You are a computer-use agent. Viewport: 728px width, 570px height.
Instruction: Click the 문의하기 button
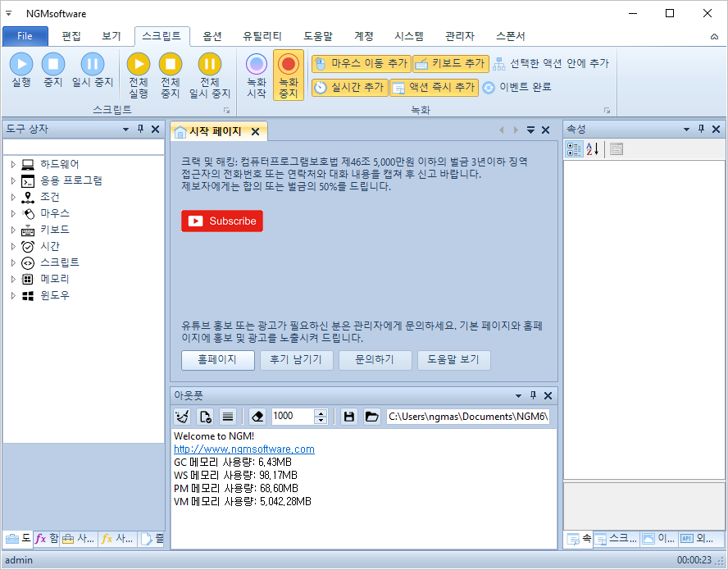pos(375,360)
